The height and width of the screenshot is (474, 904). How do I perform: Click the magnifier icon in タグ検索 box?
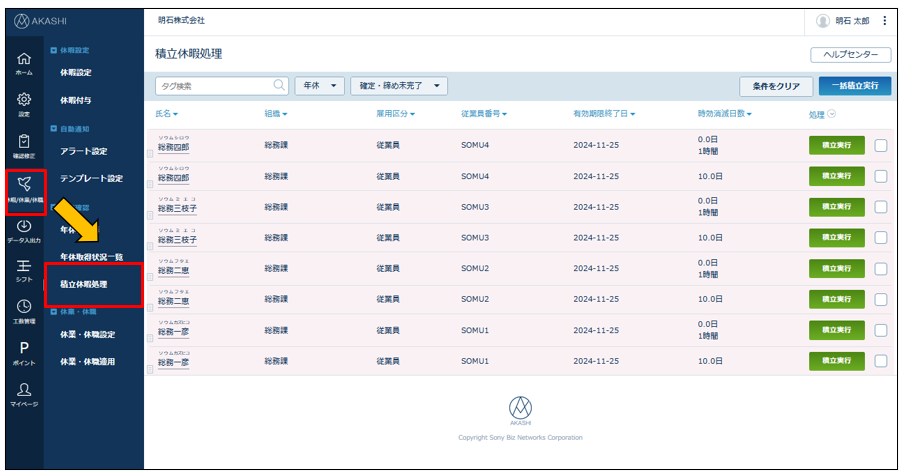pyautogui.click(x=279, y=85)
